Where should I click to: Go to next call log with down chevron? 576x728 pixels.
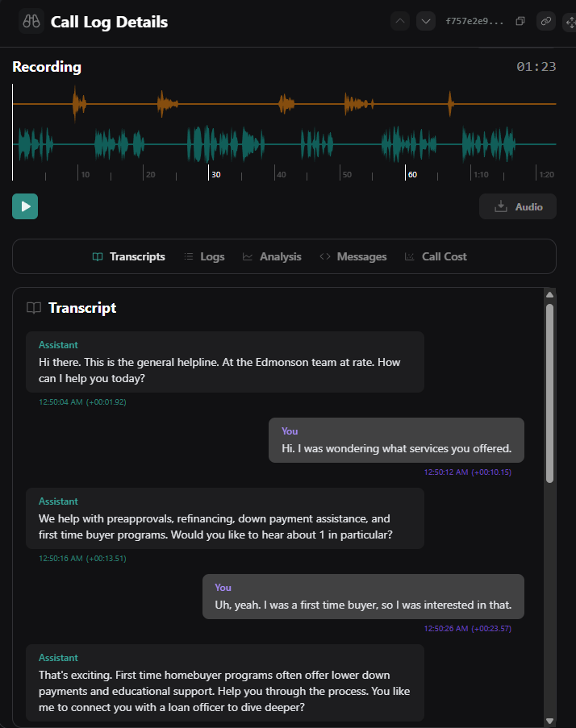426,21
